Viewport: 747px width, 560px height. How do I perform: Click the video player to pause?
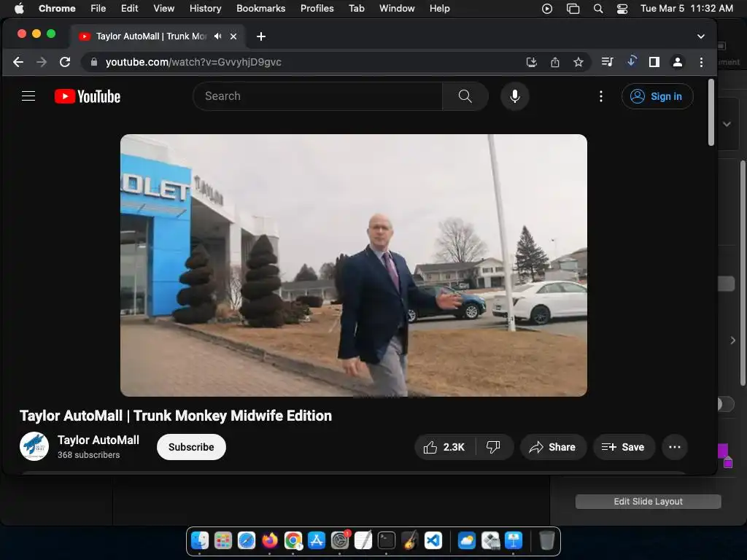click(x=354, y=265)
